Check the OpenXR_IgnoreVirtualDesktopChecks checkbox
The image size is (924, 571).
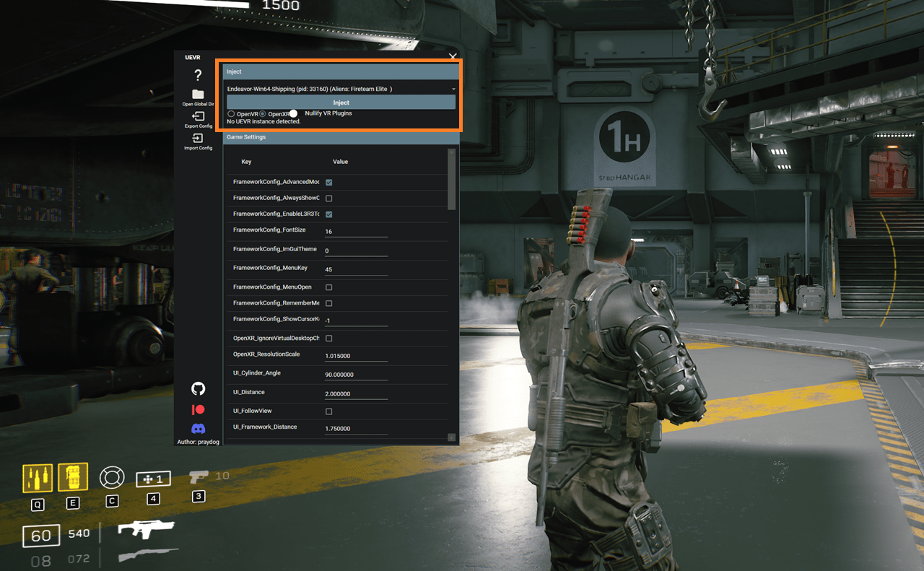[x=329, y=339]
